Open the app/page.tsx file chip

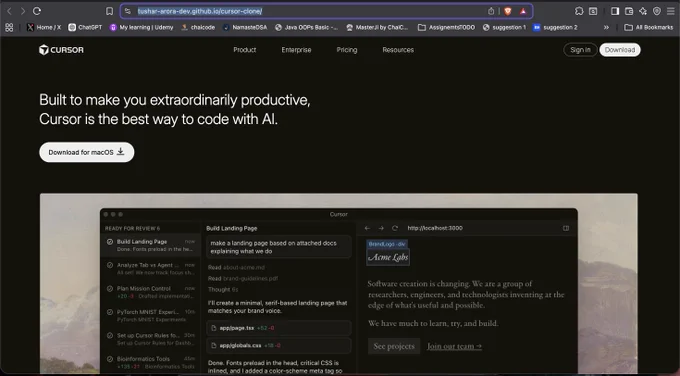point(279,328)
